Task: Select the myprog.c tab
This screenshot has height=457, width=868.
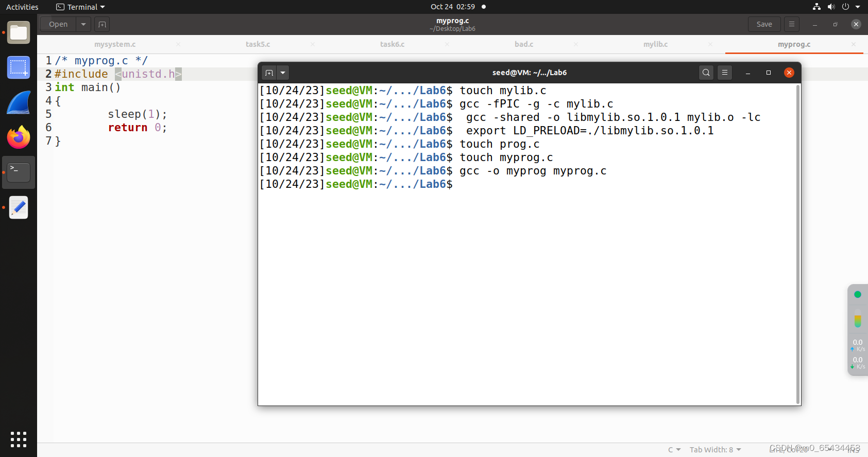Action: (794, 44)
